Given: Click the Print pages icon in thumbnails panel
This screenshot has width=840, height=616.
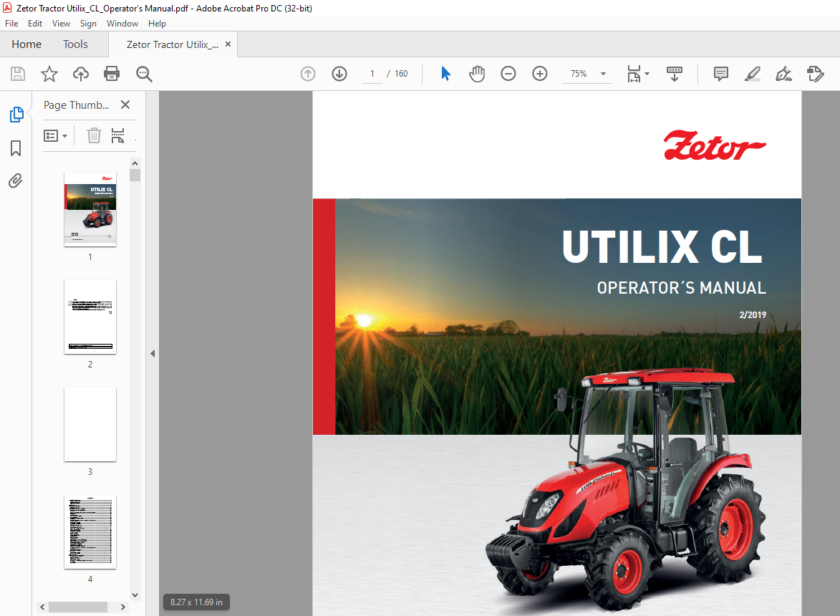Looking at the screenshot, I should [118, 136].
